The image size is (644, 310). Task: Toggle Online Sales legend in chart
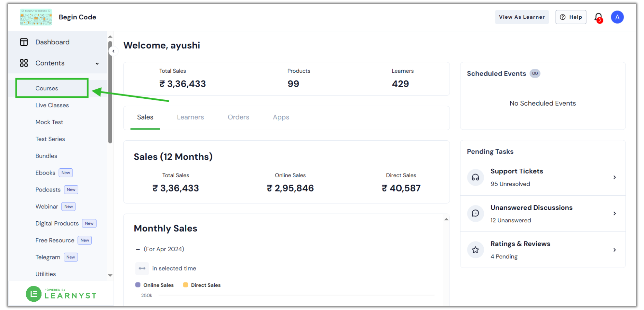coord(154,285)
